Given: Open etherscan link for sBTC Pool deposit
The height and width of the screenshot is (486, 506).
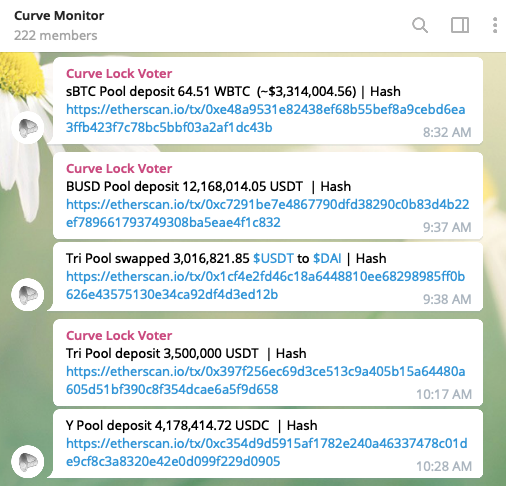Looking at the screenshot, I should (x=266, y=118).
